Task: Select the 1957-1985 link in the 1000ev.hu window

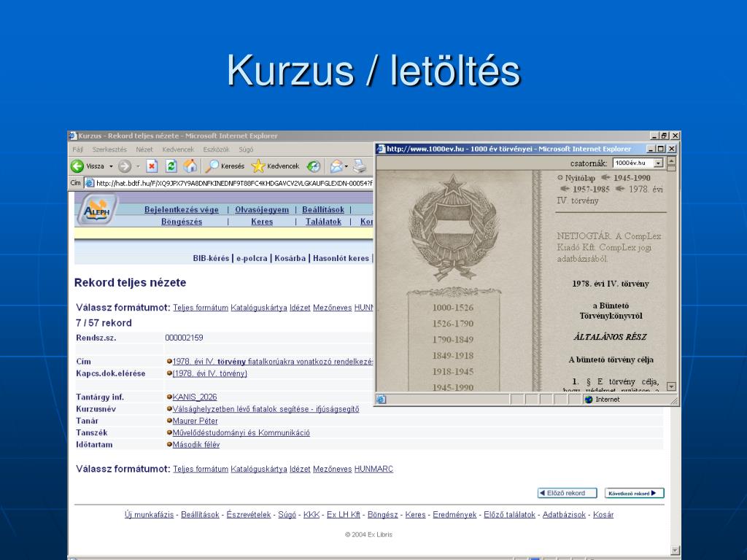Action: [x=591, y=190]
